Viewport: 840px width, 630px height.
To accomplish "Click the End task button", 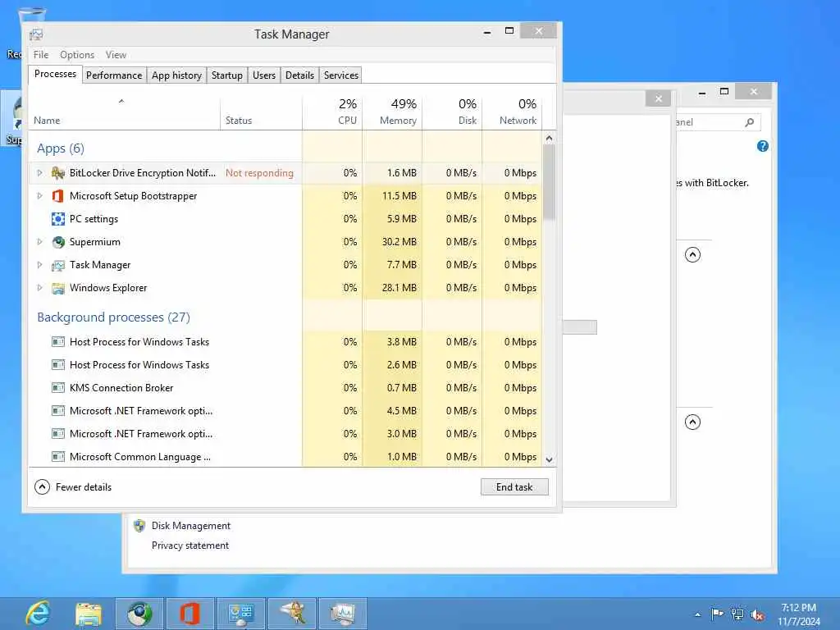I will (514, 487).
